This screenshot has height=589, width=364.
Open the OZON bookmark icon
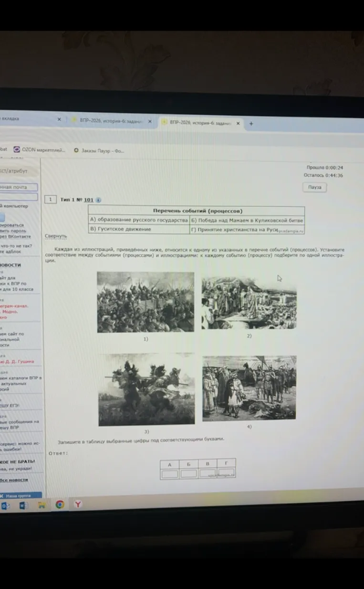(x=17, y=150)
